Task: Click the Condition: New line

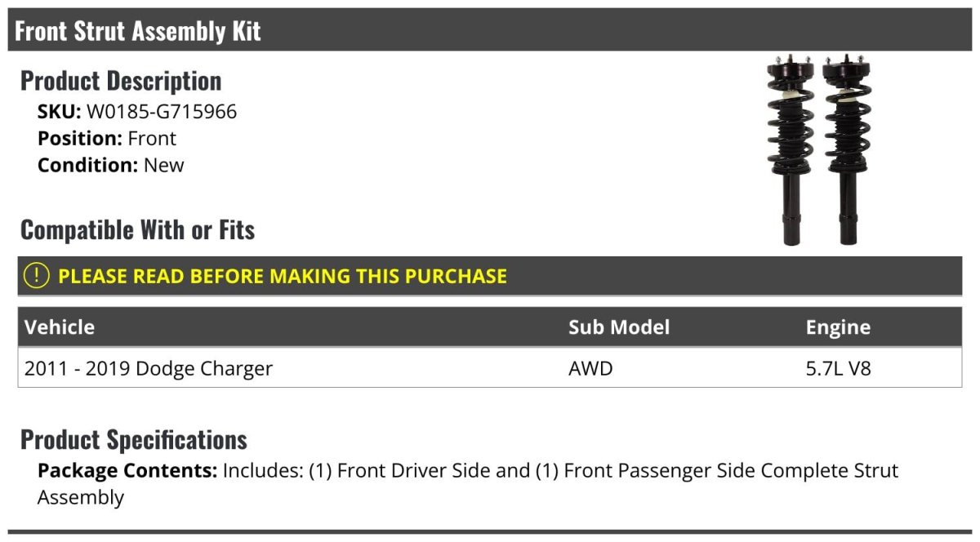Action: 111,165
